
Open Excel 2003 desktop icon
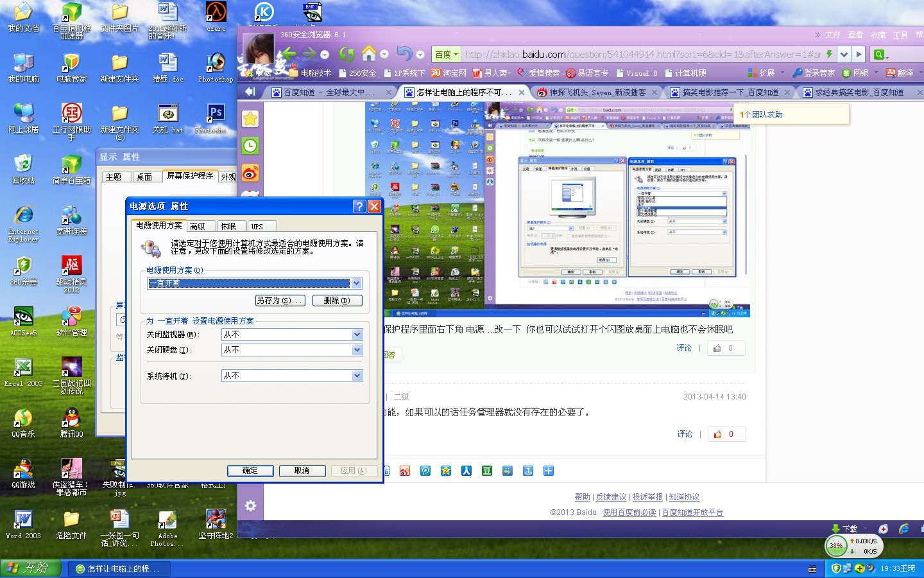23,371
